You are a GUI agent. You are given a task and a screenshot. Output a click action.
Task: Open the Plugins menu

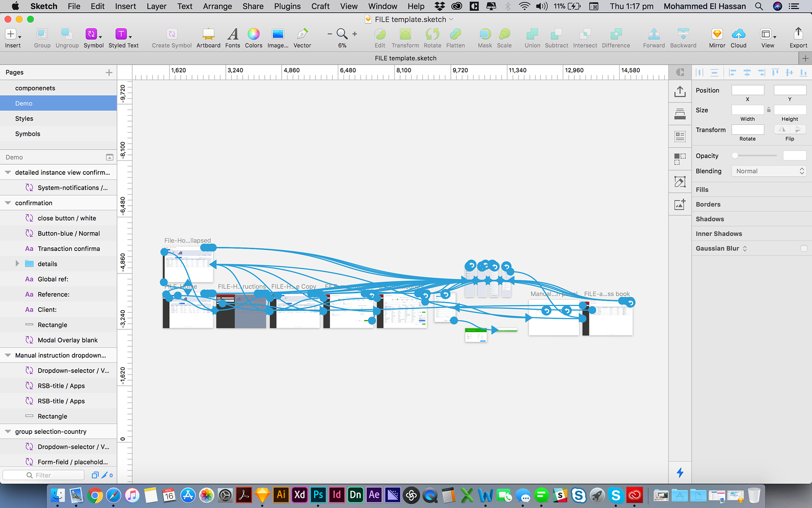[x=287, y=6]
